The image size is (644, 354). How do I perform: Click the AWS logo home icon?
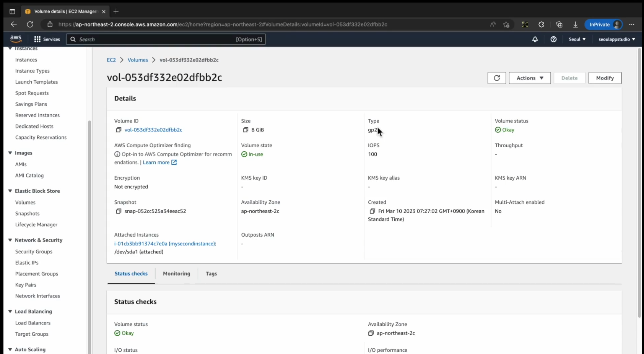tap(16, 39)
